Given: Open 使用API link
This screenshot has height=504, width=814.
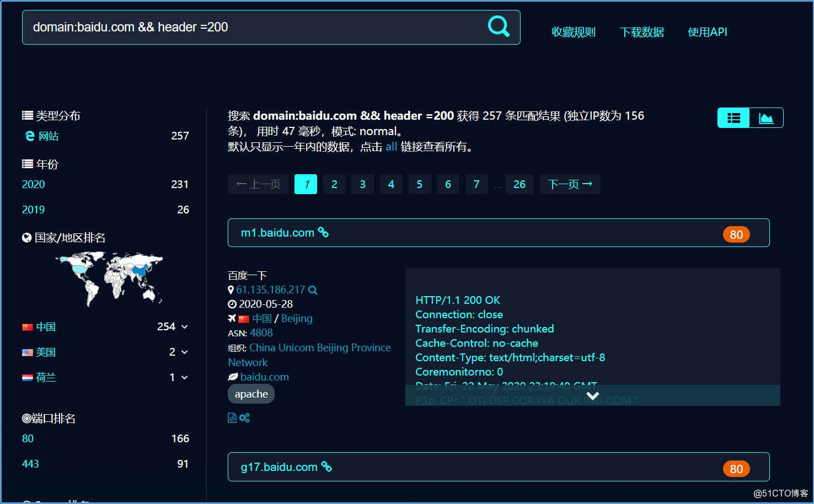Looking at the screenshot, I should (708, 32).
